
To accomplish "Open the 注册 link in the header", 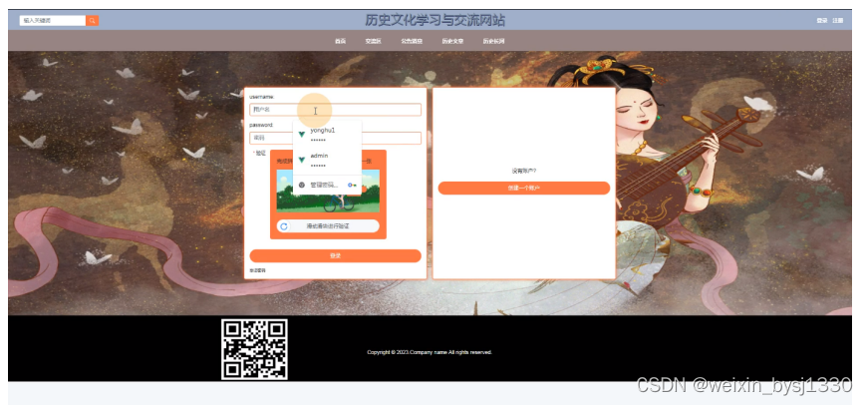I will pos(837,21).
